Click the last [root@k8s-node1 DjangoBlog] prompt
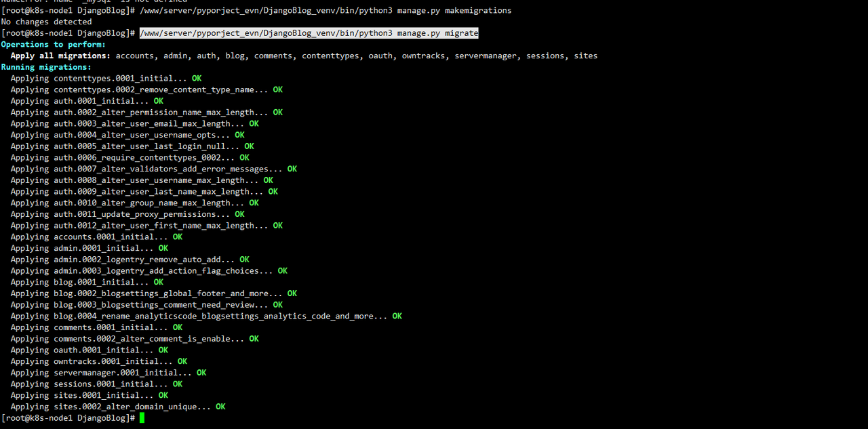The height and width of the screenshot is (429, 868). (x=68, y=418)
